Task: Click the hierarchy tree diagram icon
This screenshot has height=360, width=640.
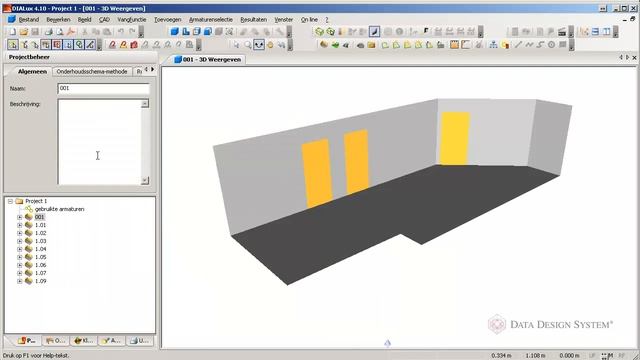Action: (493, 44)
